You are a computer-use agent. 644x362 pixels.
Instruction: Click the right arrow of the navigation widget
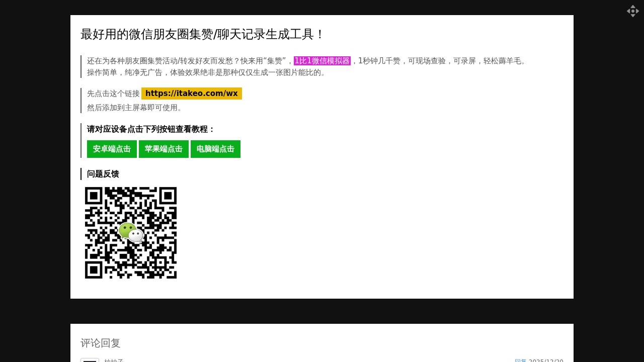637,11
